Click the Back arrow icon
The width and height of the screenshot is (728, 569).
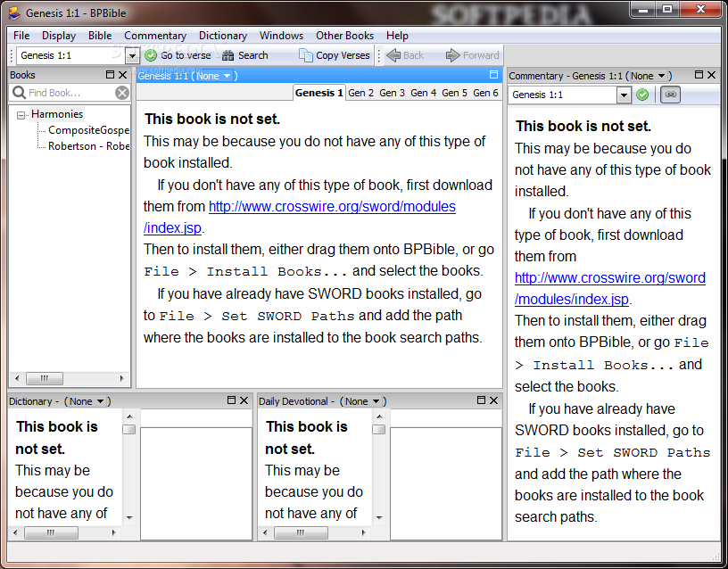(x=393, y=55)
